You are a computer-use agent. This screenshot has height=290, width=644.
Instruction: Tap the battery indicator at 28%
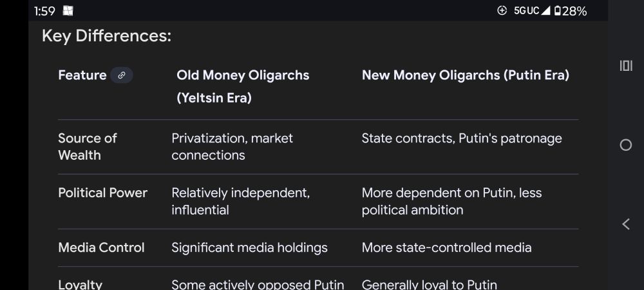[570, 11]
